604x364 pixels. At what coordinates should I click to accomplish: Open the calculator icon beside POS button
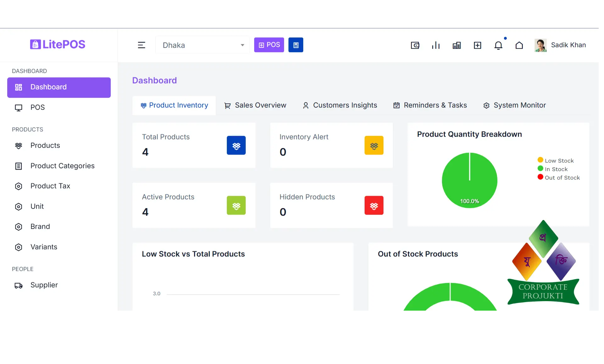295,45
